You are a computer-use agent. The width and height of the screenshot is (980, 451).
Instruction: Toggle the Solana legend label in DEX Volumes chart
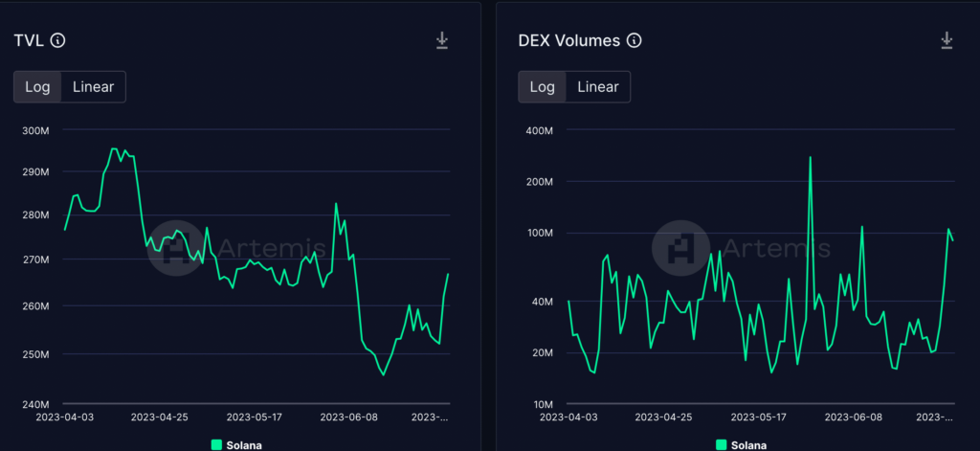pos(749,444)
